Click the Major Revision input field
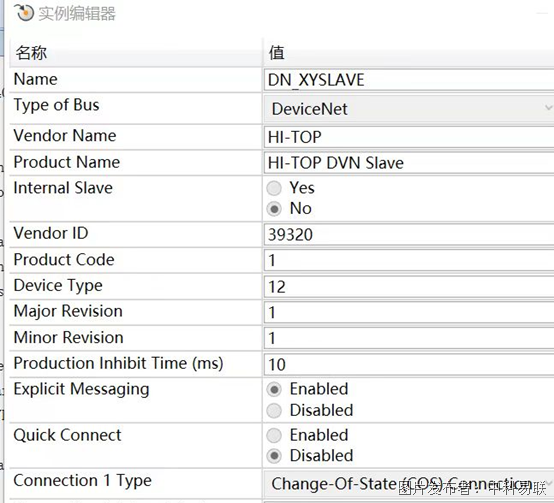This screenshot has width=554, height=503. click(x=409, y=313)
